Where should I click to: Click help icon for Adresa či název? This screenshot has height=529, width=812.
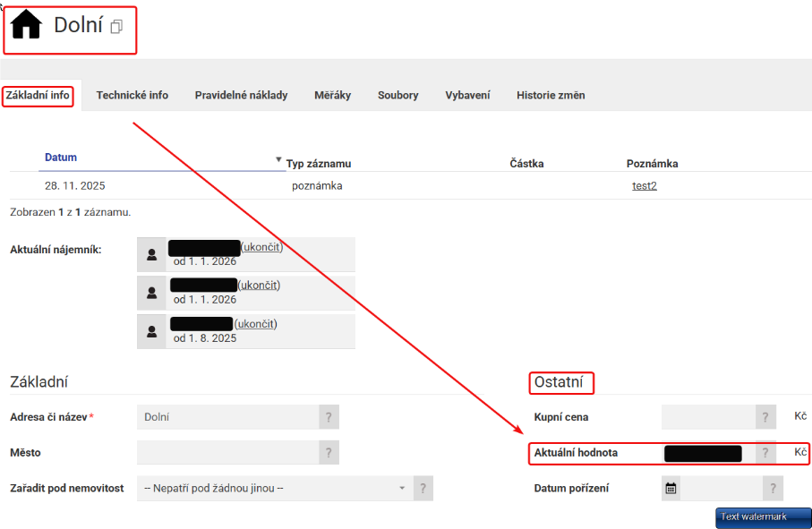(329, 417)
